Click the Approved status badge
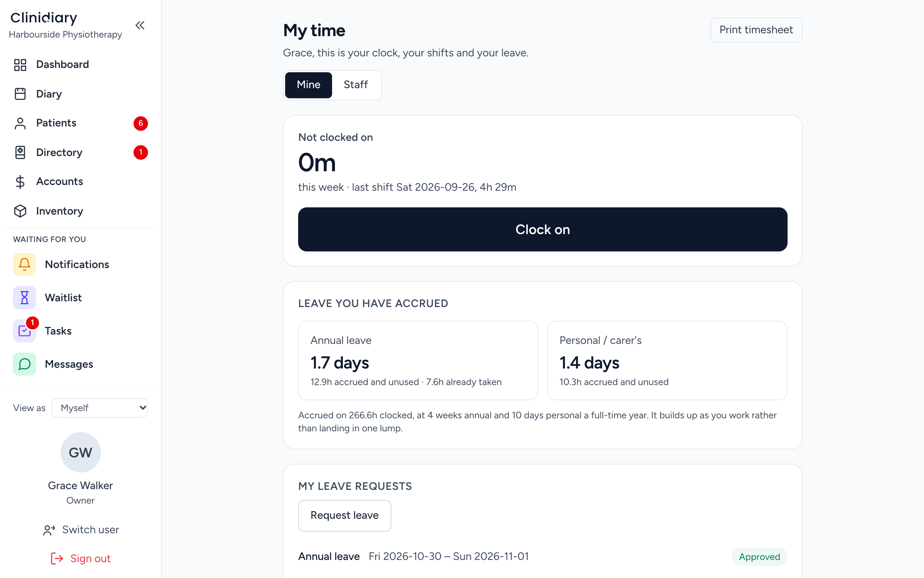The image size is (924, 578). (x=759, y=557)
